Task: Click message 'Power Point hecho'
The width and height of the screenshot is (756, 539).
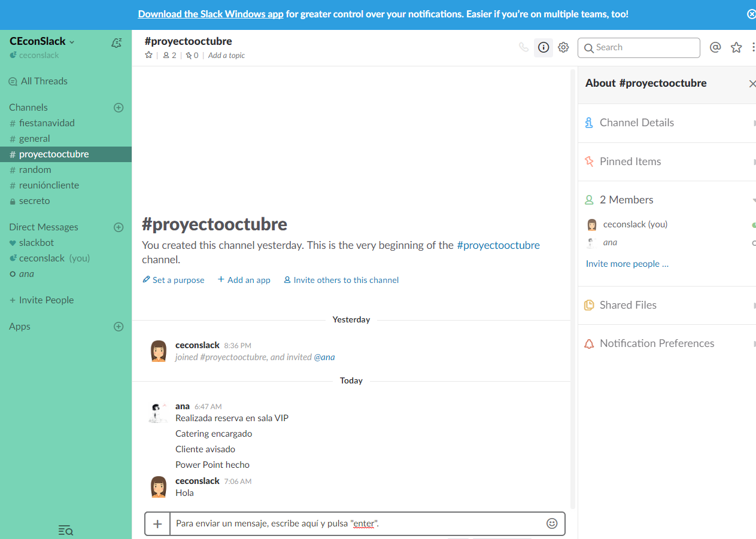Action: pyautogui.click(x=212, y=465)
